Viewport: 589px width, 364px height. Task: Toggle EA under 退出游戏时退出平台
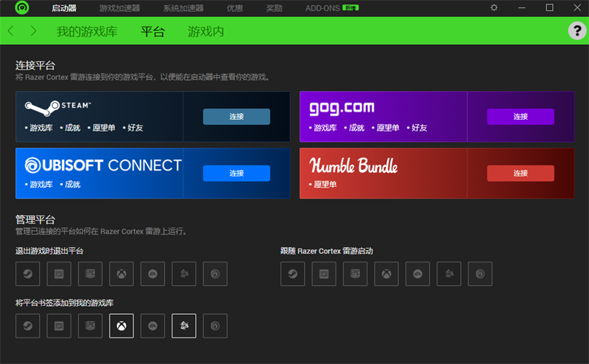tap(152, 274)
